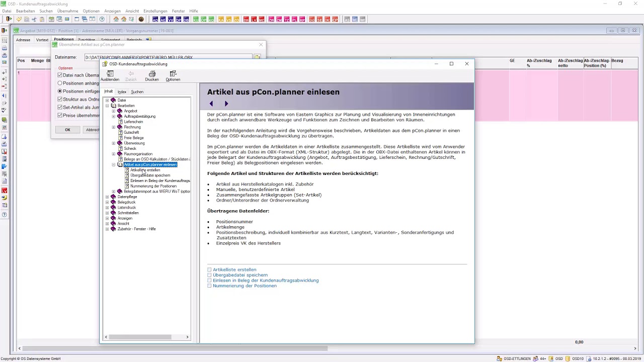Open the Einstellungen menu
Screen dimensions: 644x362
pos(155,11)
